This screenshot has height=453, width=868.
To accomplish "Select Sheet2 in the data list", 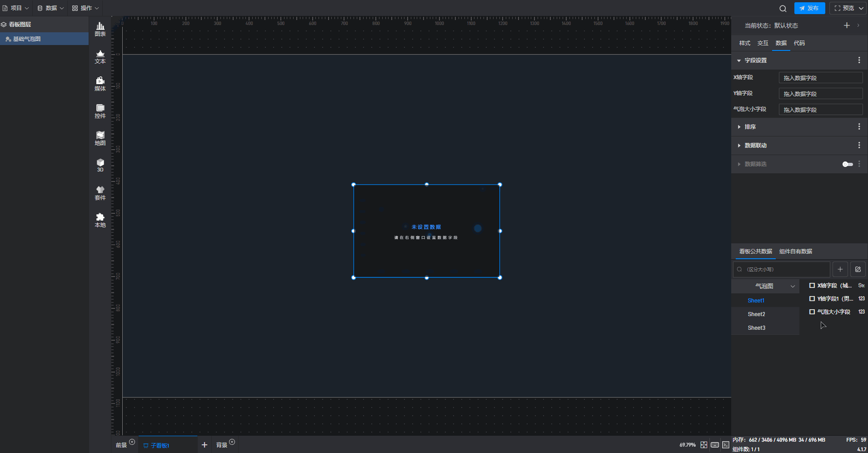I will tap(756, 314).
